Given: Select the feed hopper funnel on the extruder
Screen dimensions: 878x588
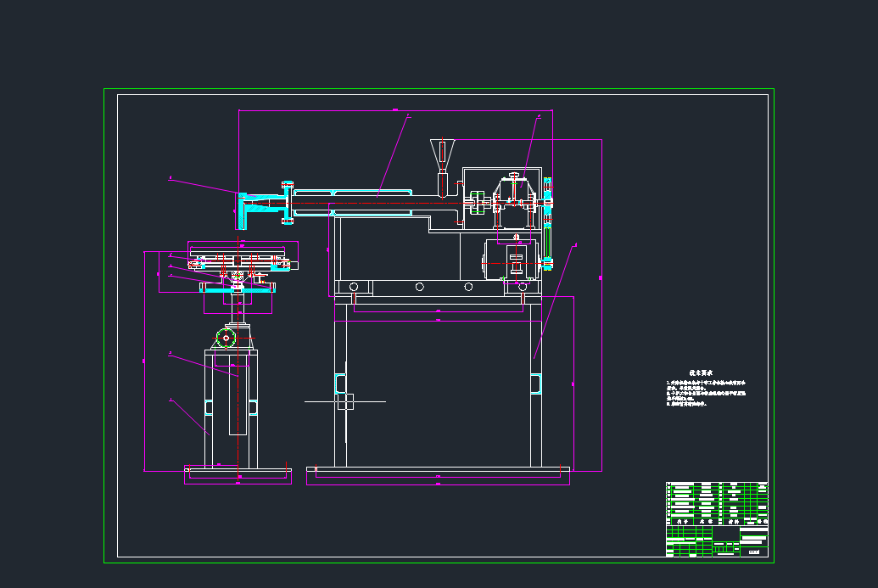Looking at the screenshot, I should point(442,156).
